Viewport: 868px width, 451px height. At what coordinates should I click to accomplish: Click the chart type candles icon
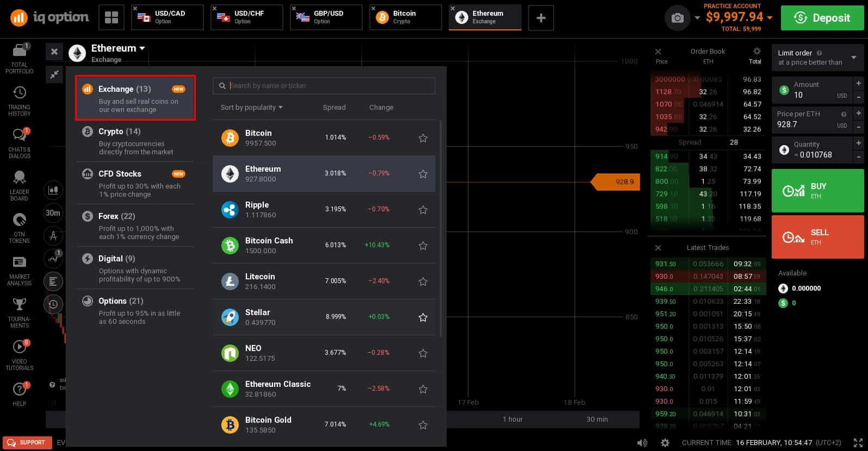(53, 190)
